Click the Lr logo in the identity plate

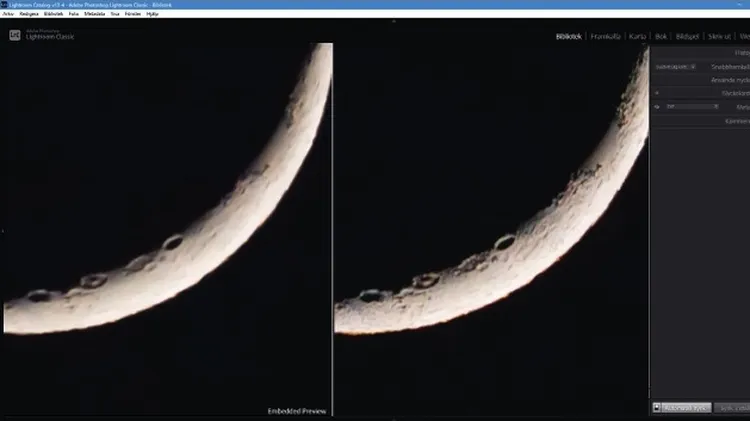click(14, 35)
